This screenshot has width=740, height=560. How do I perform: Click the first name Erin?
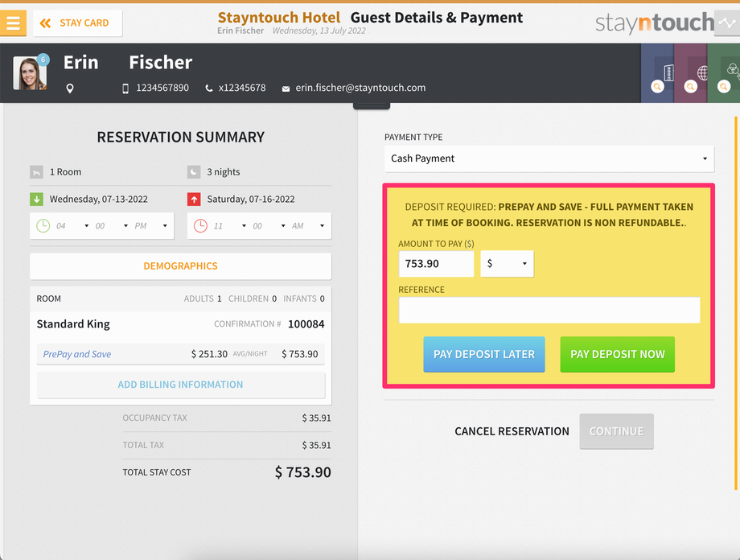click(80, 62)
